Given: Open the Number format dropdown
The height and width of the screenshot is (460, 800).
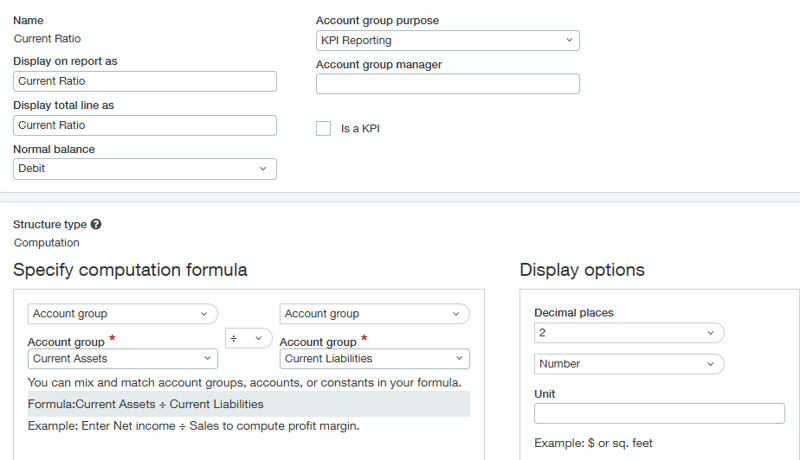Looking at the screenshot, I should (628, 364).
